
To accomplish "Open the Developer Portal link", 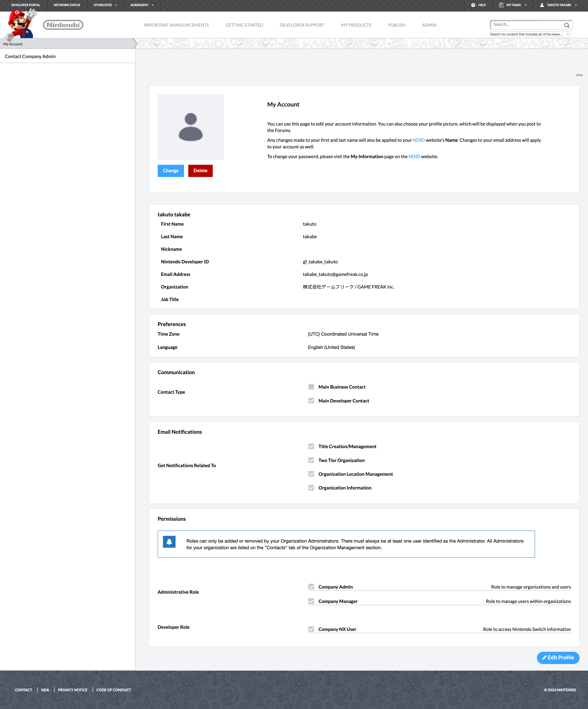I will pyautogui.click(x=26, y=5).
